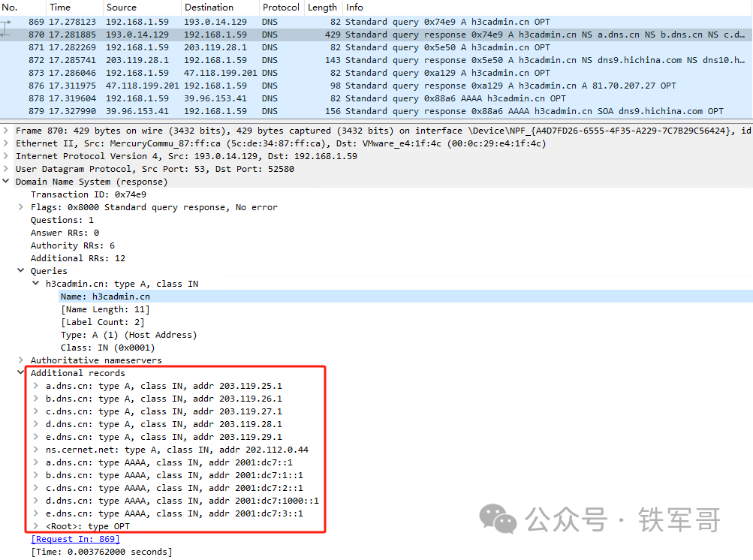Expand e.dns.cn AAAA record 2001:dc7:3::1
The height and width of the screenshot is (560, 753).
click(x=35, y=513)
